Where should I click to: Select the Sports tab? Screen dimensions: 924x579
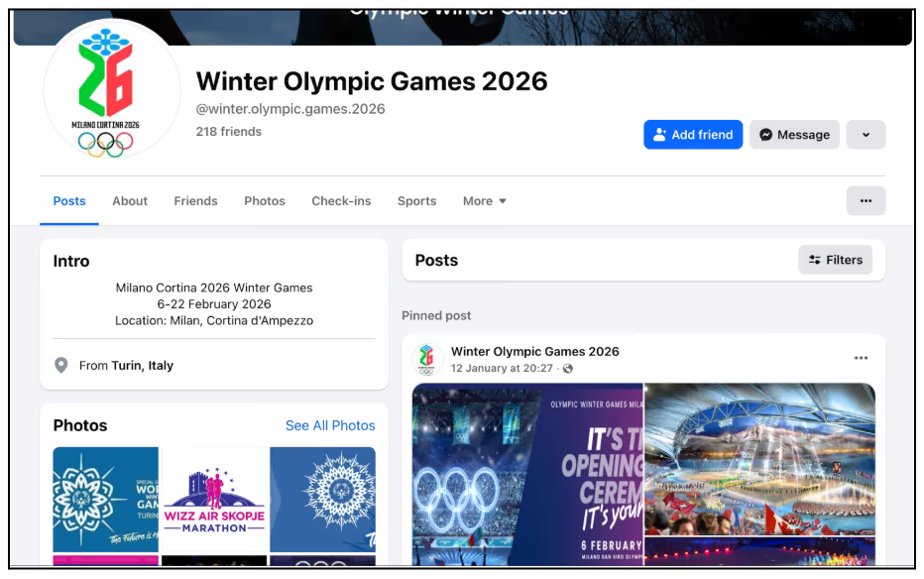(x=416, y=201)
